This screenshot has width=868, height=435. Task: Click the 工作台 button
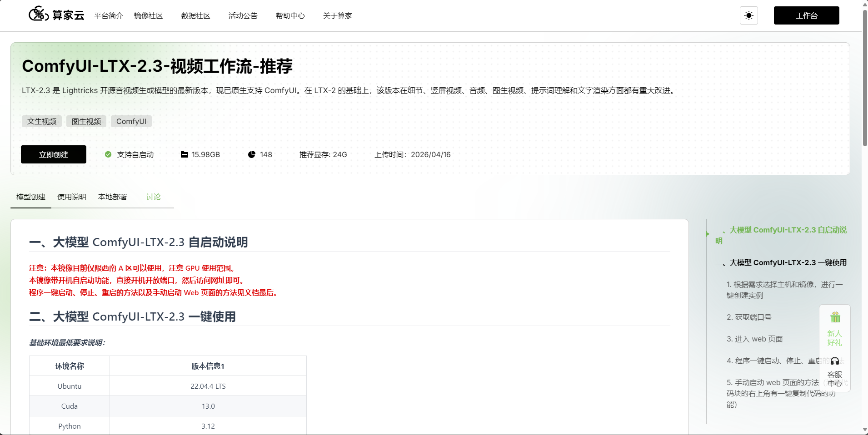[x=807, y=15]
